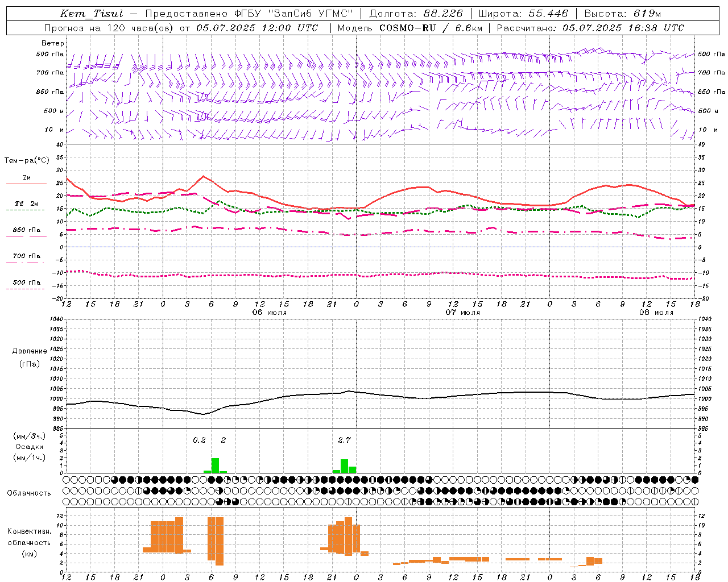Click the 'Долгота: 88.226' longitude value
Image resolution: width=728 pixels, height=582 pixels.
416,14
